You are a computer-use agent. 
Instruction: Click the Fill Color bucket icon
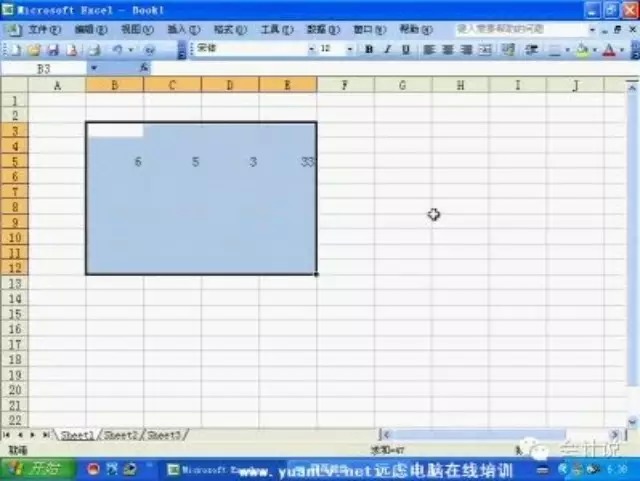point(582,50)
